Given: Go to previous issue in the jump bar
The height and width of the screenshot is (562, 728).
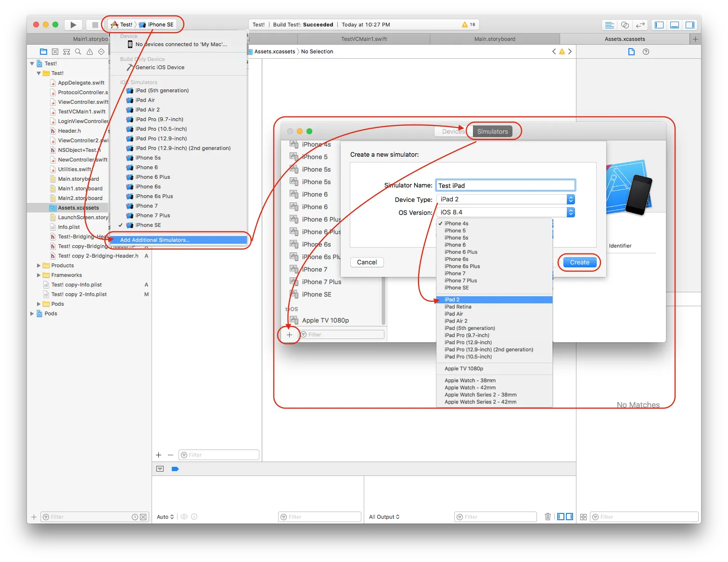Looking at the screenshot, I should [554, 51].
